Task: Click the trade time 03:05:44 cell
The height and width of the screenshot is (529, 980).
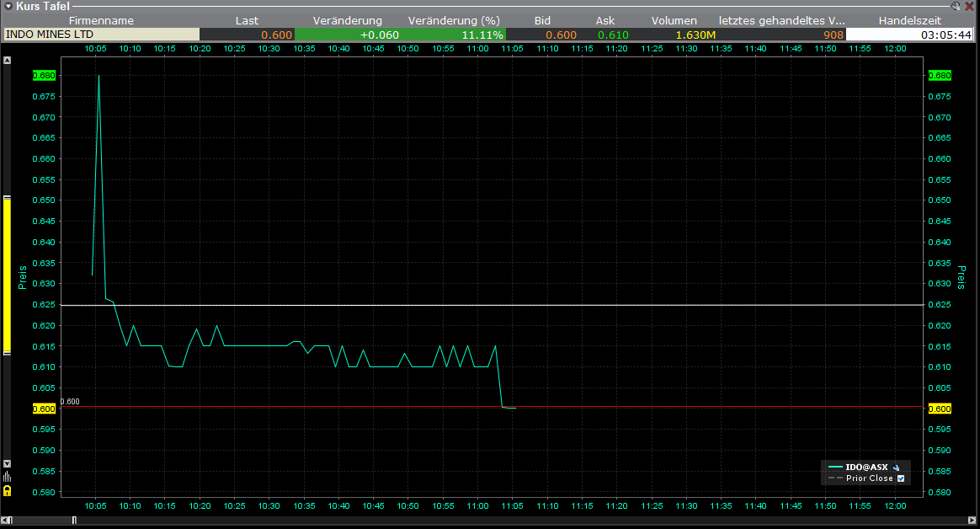Action: pos(910,35)
